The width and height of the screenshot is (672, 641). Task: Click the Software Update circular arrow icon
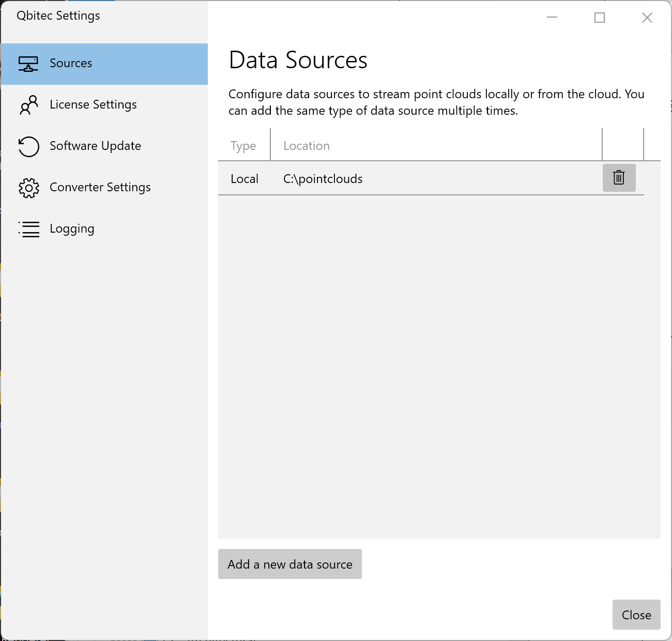click(28, 146)
